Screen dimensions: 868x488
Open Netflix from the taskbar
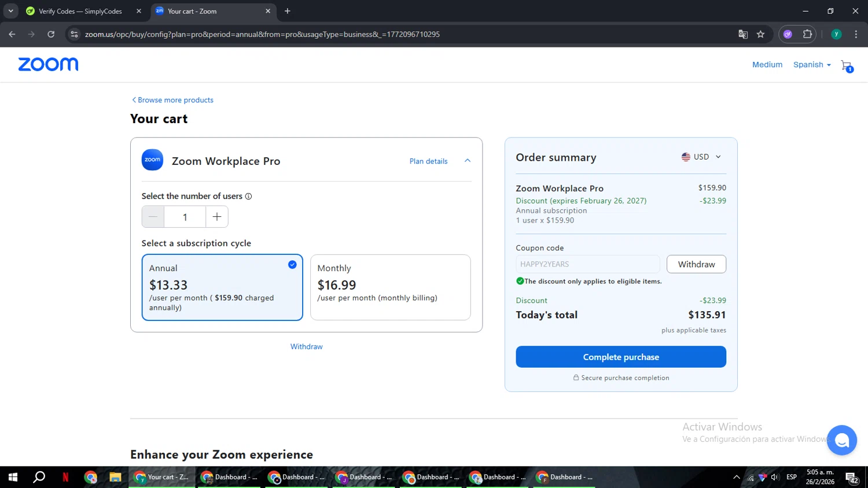[65, 477]
